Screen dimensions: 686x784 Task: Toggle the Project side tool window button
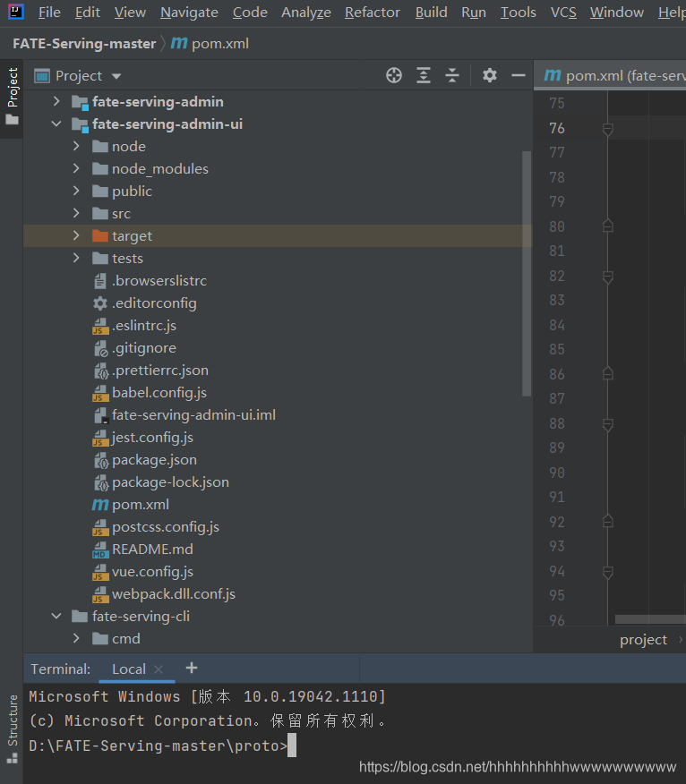click(12, 97)
